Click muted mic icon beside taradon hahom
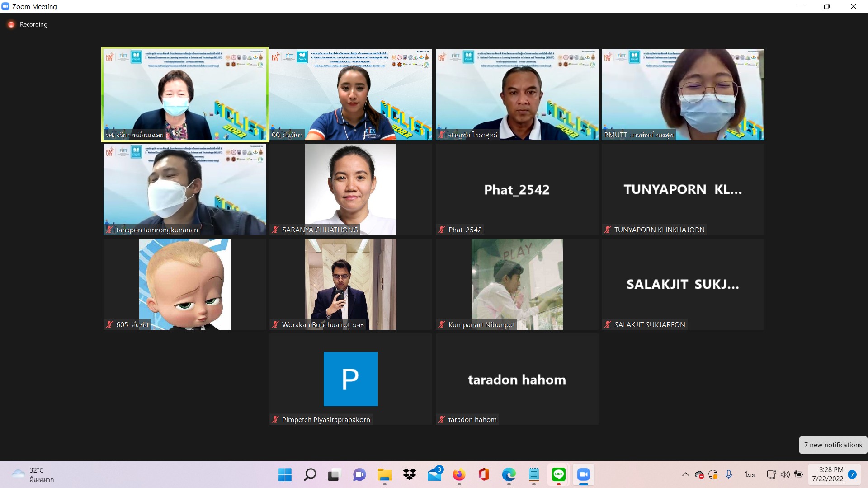The image size is (868, 488). (442, 420)
